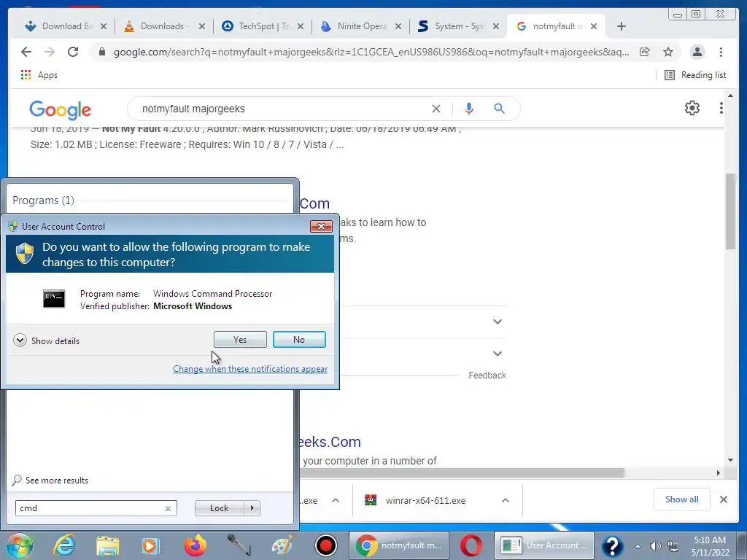Open Windows Explorer folder on taskbar
The width and height of the screenshot is (747, 560).
coord(108,545)
